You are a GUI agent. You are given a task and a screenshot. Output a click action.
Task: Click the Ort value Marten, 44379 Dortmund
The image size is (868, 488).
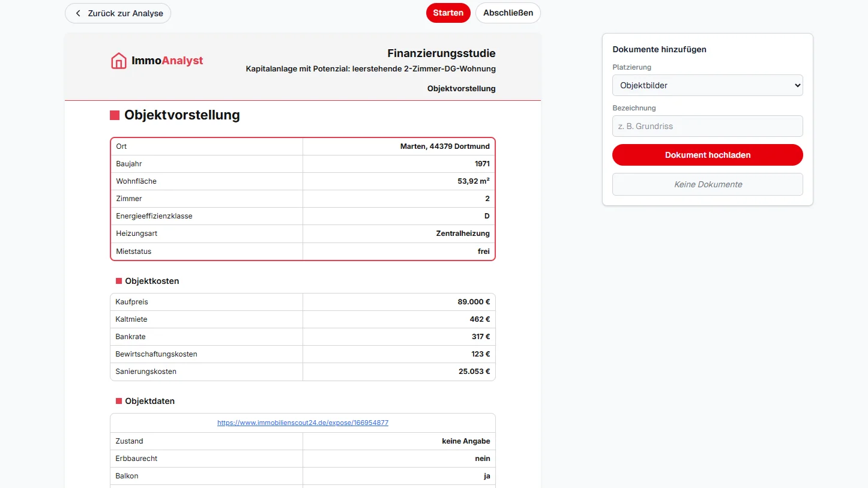click(x=445, y=146)
